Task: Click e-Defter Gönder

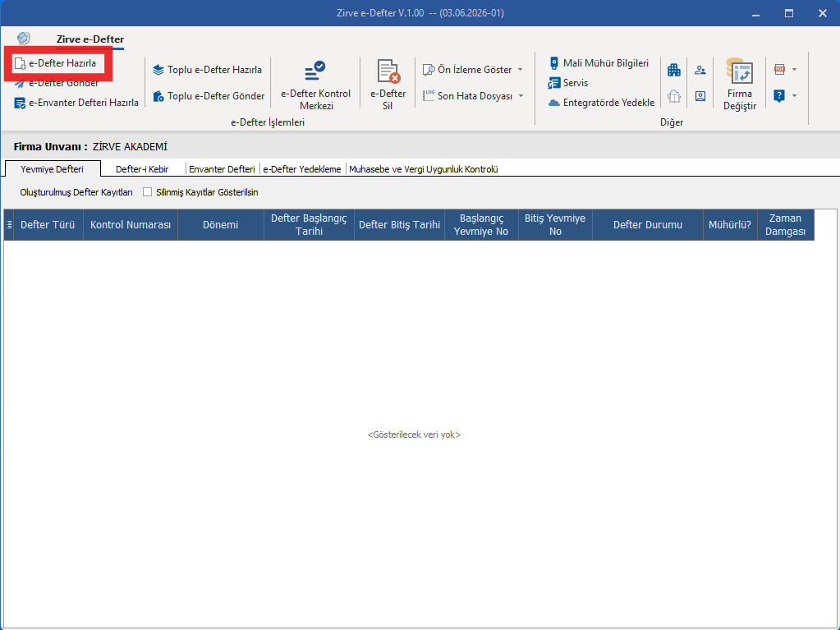Action: pos(57,83)
